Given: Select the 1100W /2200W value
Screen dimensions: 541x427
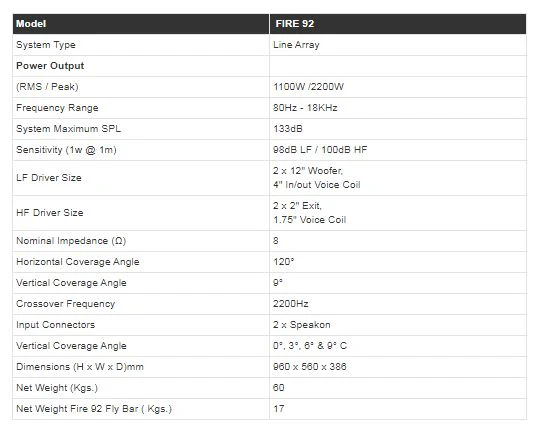Looking at the screenshot, I should (x=308, y=87).
